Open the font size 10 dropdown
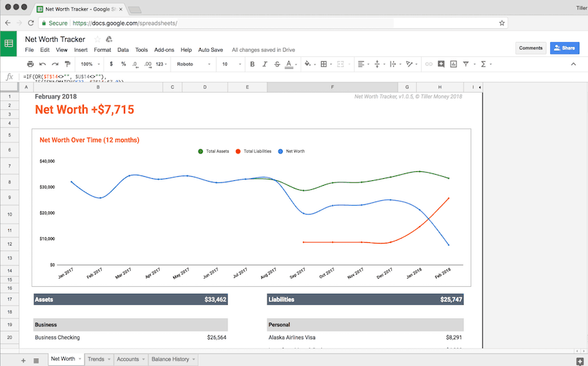 tap(231, 64)
